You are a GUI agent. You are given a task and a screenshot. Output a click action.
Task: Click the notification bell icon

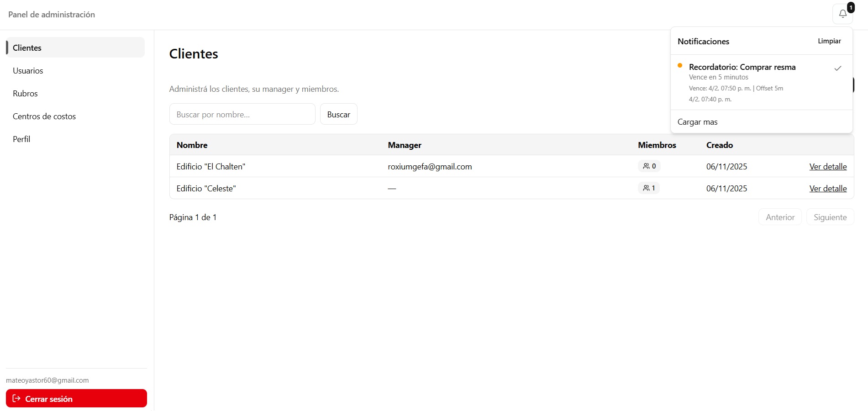click(x=842, y=14)
